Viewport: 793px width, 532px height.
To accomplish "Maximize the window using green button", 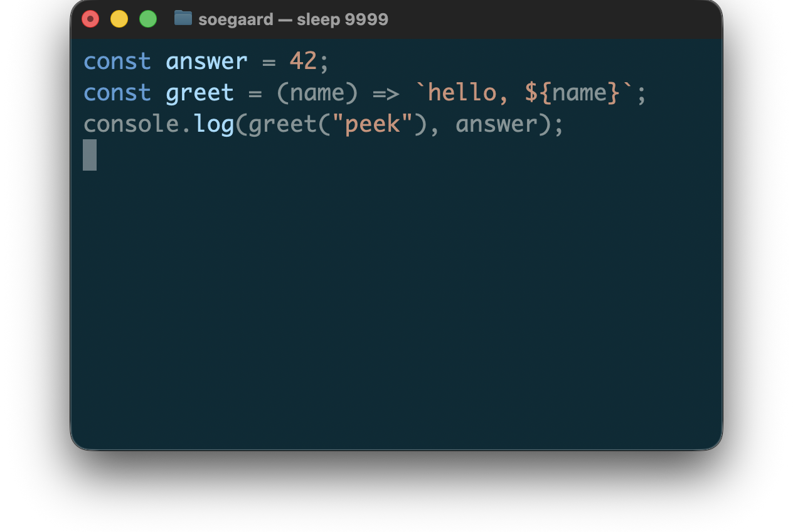I will (148, 19).
